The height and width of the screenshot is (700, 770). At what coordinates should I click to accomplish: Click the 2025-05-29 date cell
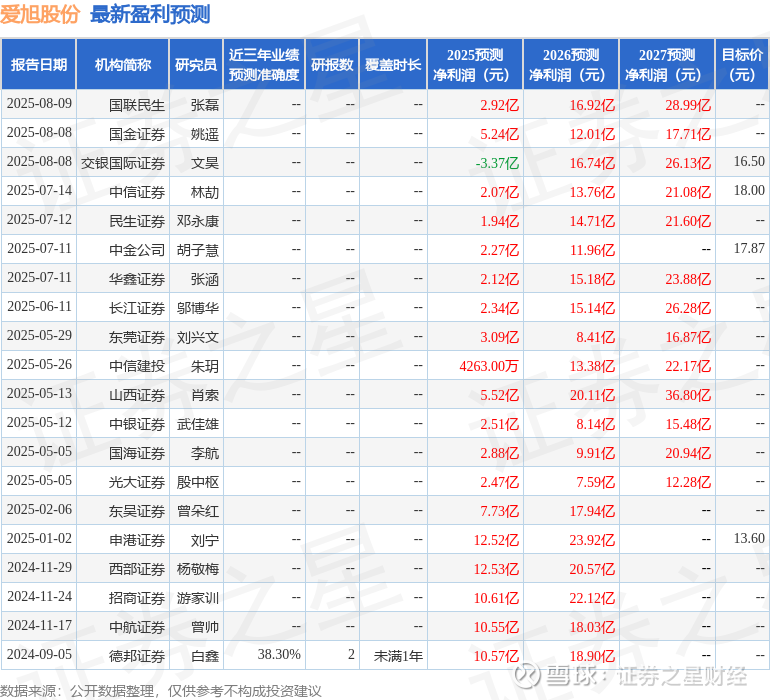point(39,336)
